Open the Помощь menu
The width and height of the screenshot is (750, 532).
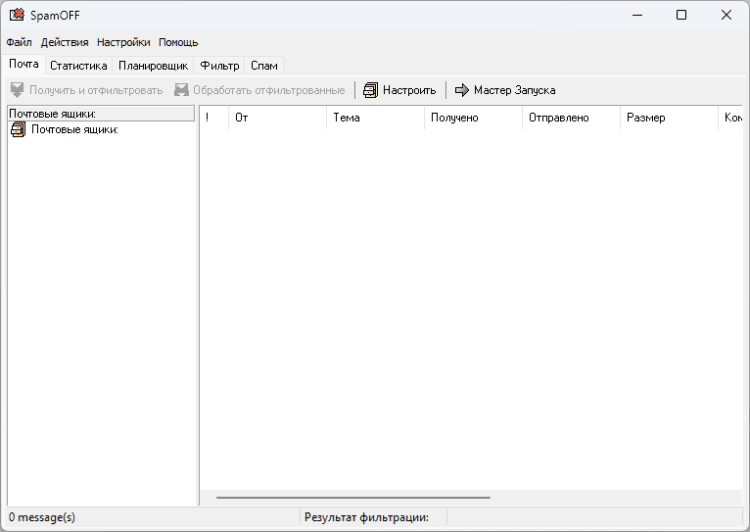(178, 43)
